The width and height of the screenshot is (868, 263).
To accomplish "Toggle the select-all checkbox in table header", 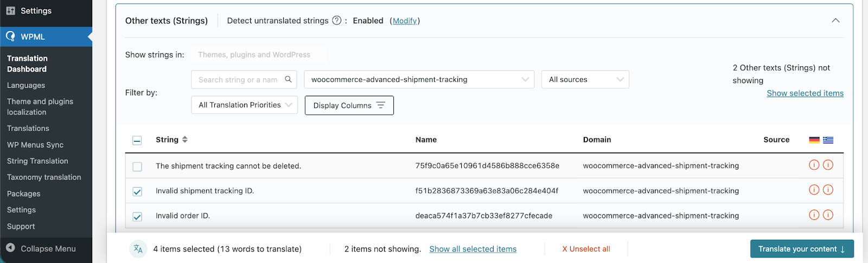I will (x=137, y=141).
